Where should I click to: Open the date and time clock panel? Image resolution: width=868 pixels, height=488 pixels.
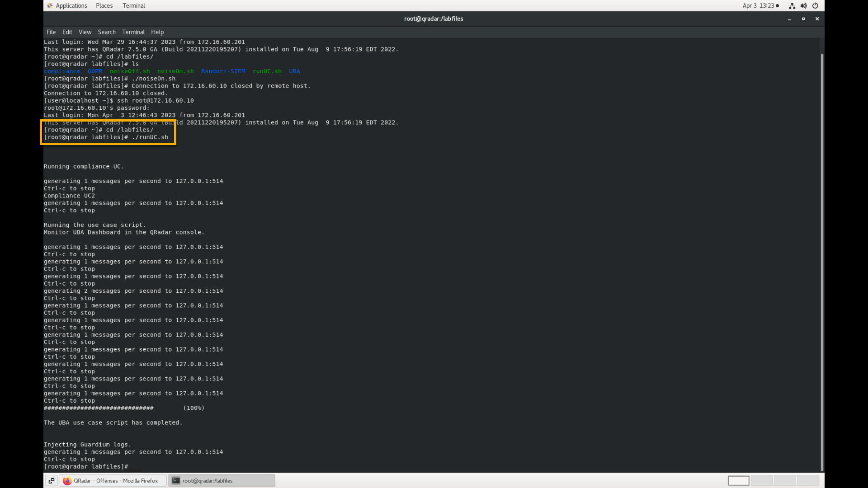(760, 5)
